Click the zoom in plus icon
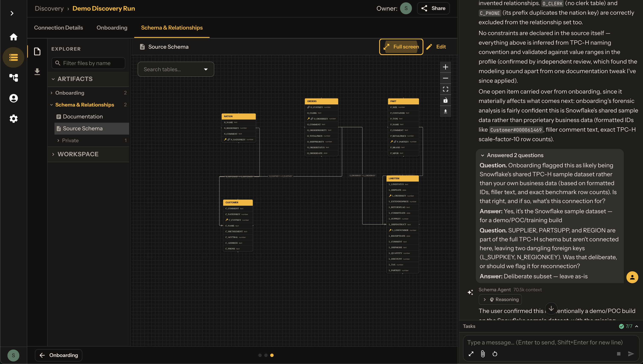This screenshot has height=364, width=643. [x=445, y=67]
